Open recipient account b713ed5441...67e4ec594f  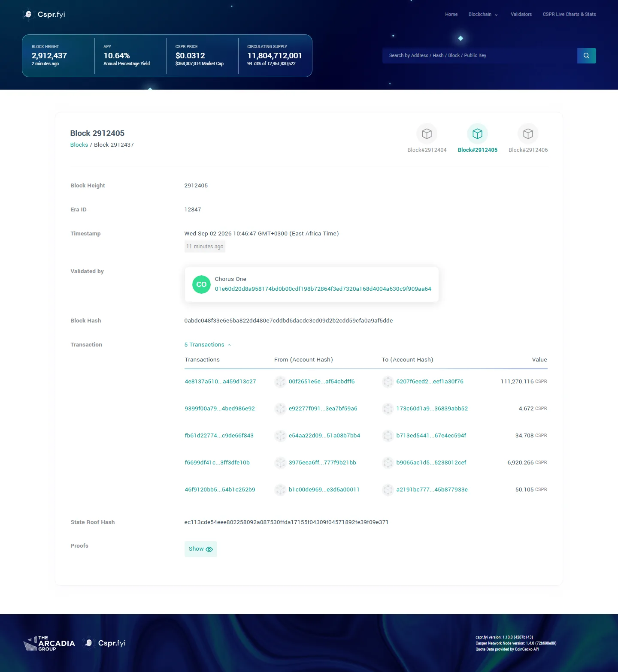point(431,436)
